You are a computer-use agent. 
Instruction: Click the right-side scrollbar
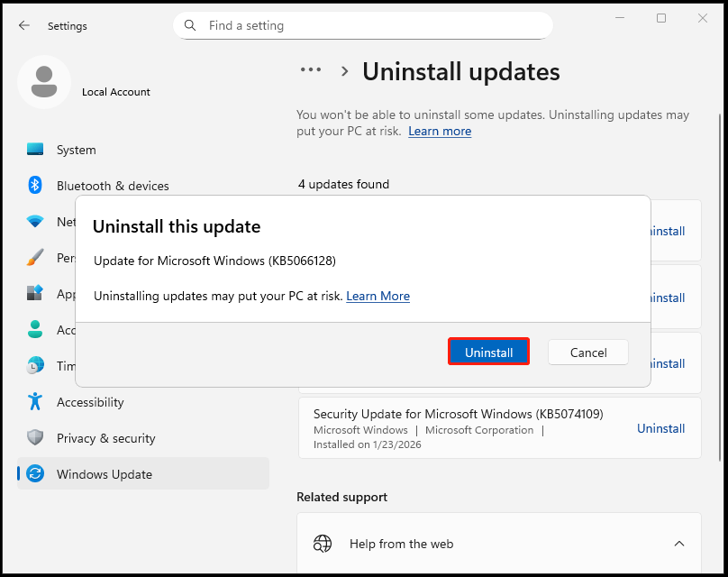click(719, 270)
